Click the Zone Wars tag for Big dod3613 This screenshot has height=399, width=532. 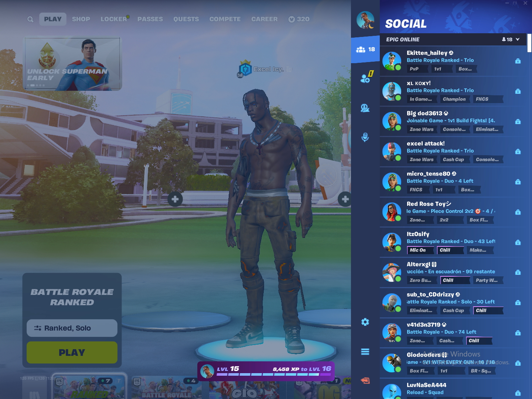click(422, 129)
